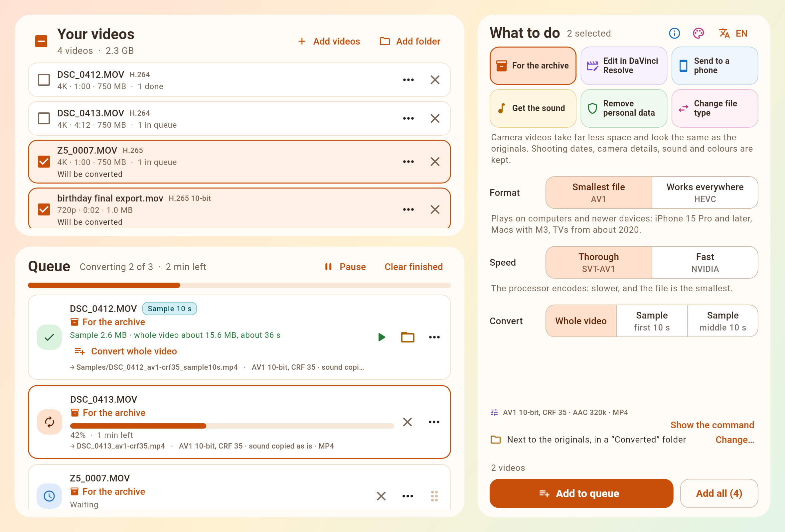Click the clock status icon for Z5_0007.MOV
Screen dimensions: 785x532
49,495
